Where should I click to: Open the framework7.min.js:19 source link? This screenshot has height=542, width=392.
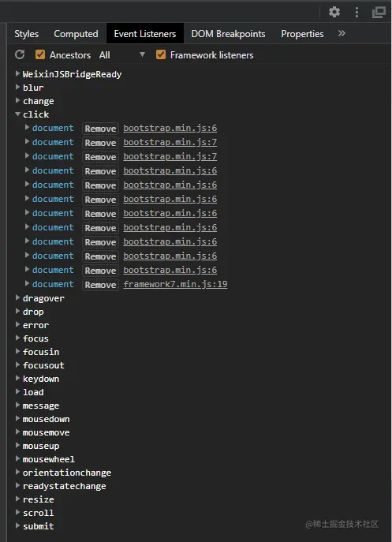tap(175, 284)
